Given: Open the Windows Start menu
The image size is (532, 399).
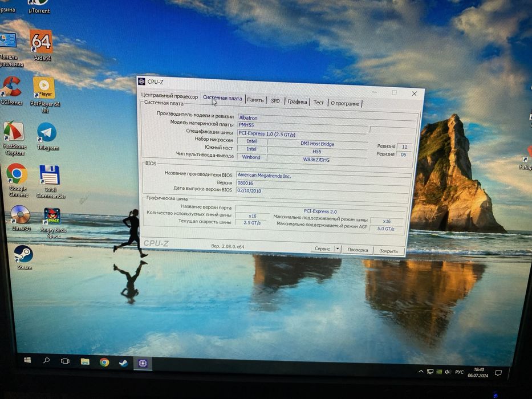Looking at the screenshot, I should point(28,360).
